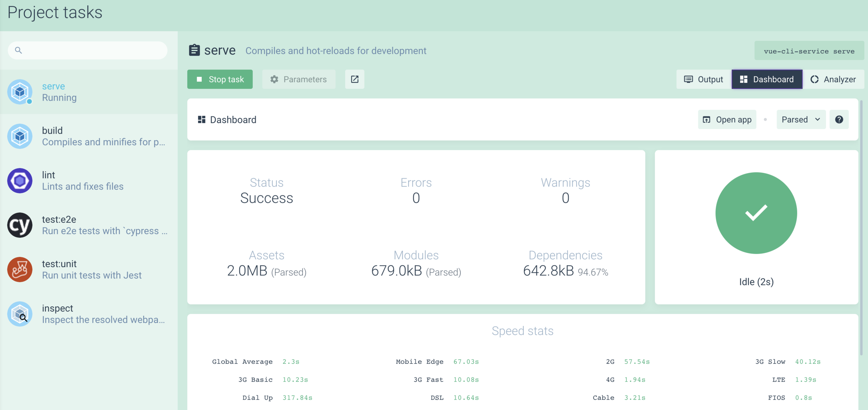Click the build task webpack icon
868x410 pixels.
coord(20,136)
